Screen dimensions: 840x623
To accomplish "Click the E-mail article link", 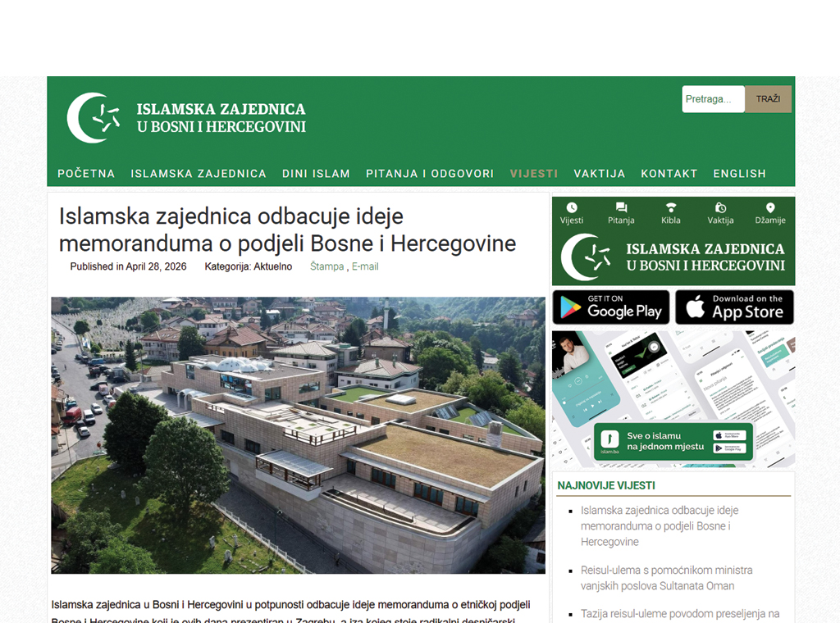I will pyautogui.click(x=365, y=266).
